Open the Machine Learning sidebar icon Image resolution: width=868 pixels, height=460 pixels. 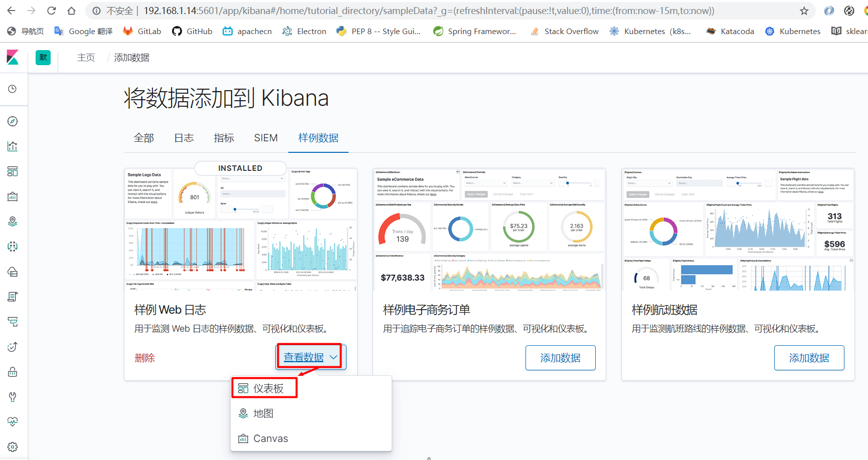(13, 246)
